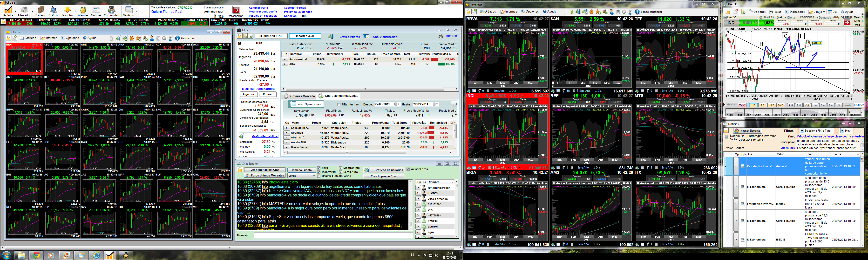Click the lock icon in Chat Español window
The width and height of the screenshot is (868, 260).
click(x=240, y=170)
